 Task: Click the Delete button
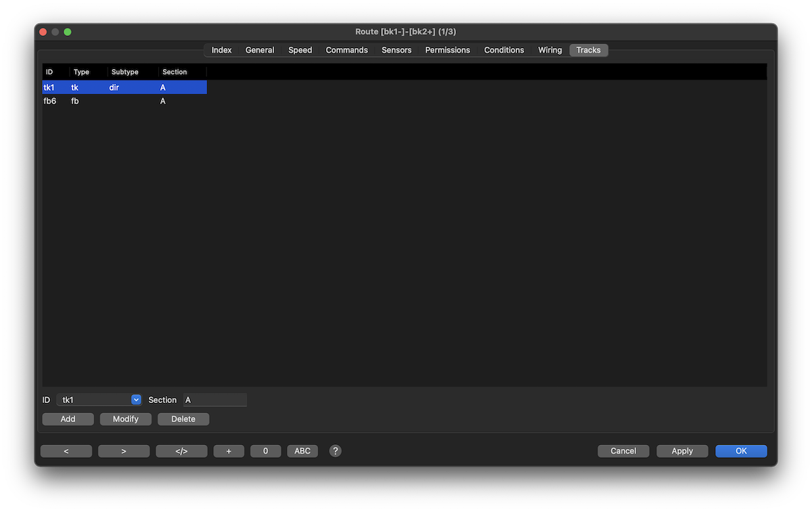(x=183, y=419)
